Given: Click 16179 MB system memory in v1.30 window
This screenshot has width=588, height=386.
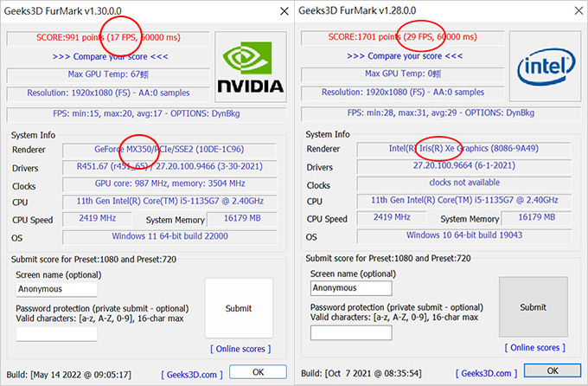Looking at the screenshot, I should point(242,218).
